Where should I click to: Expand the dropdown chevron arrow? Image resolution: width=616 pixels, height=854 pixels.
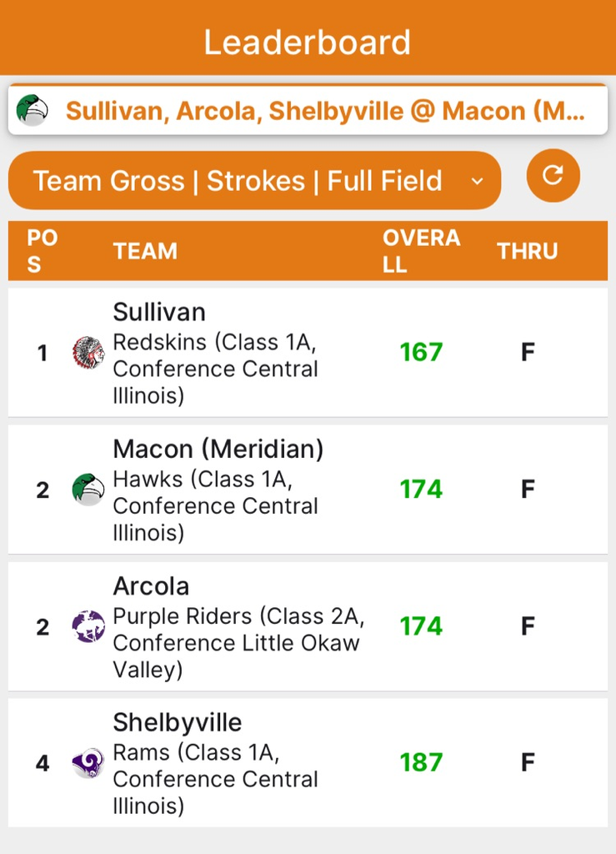478,181
